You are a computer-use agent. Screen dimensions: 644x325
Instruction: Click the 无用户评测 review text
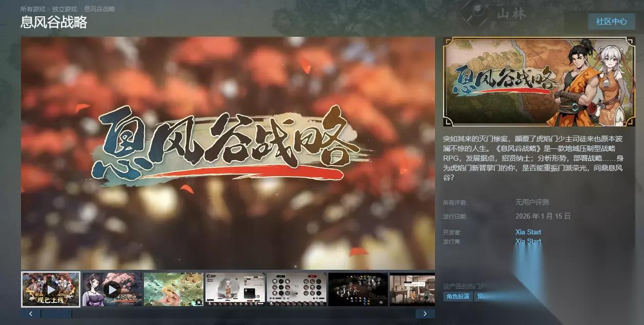532,202
